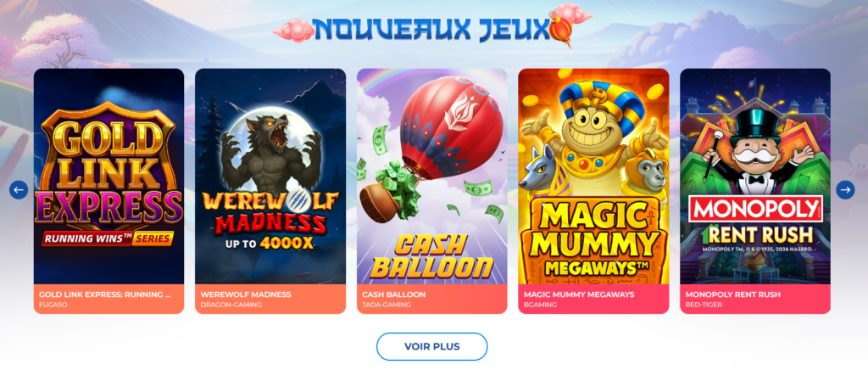Click the Nouveaux Jeux heading
This screenshot has height=370, width=868.
[431, 30]
